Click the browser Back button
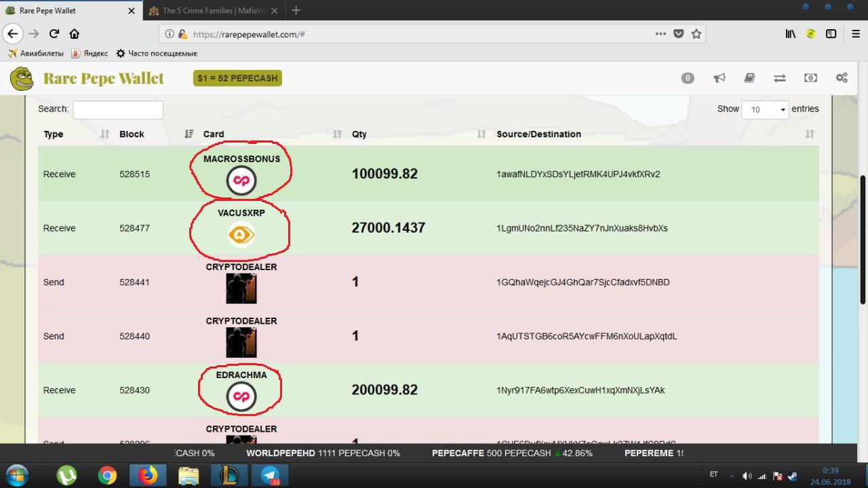Screen dimensions: 868x488 12,33
